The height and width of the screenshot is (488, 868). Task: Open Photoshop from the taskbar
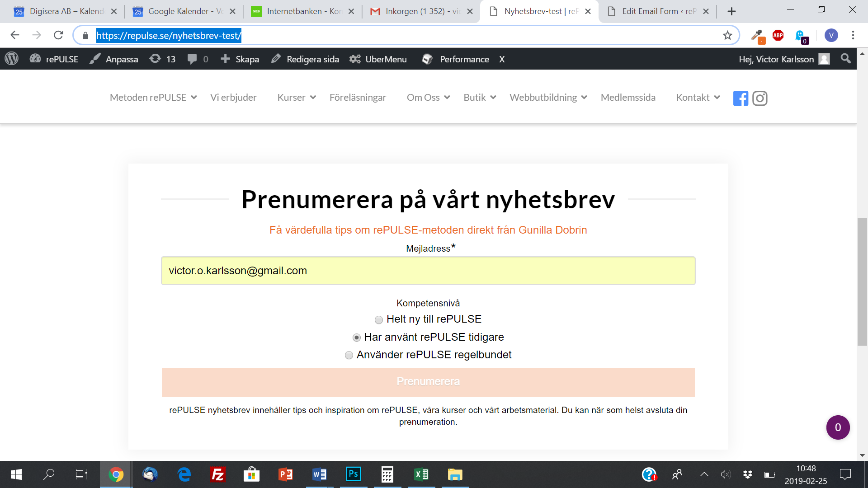click(354, 474)
